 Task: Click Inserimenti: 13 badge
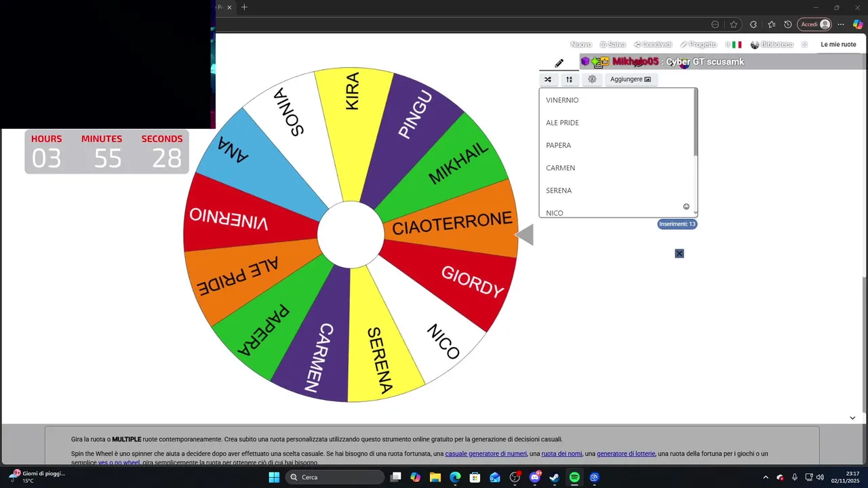(677, 224)
